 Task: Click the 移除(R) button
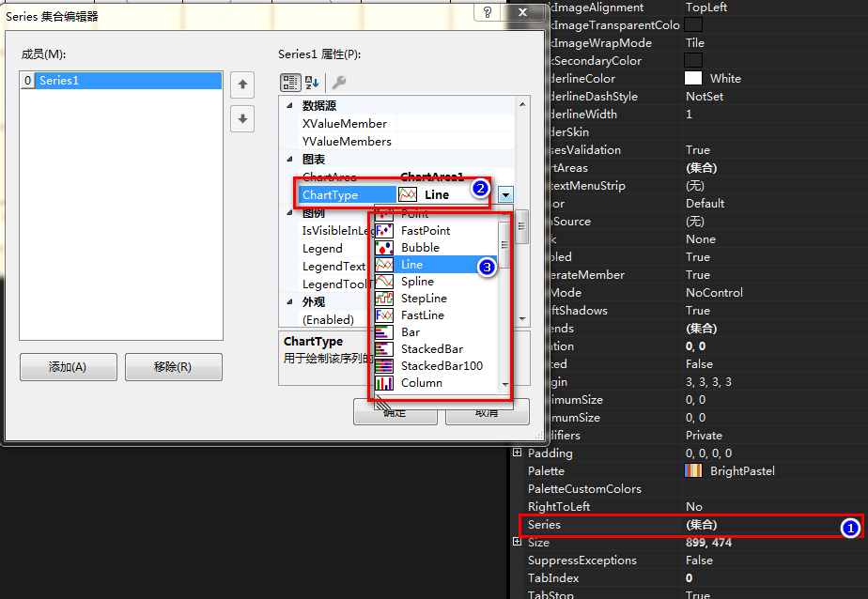(x=173, y=367)
